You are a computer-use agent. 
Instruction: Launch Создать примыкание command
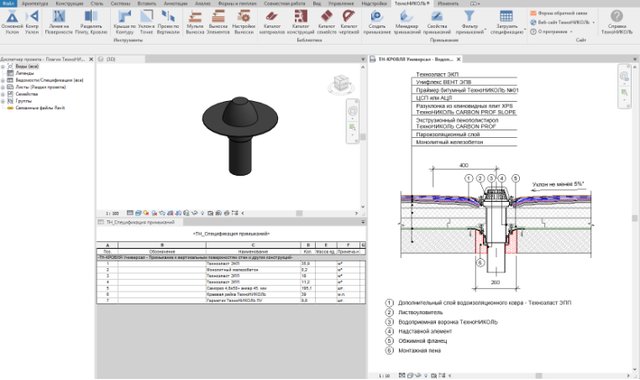376,22
